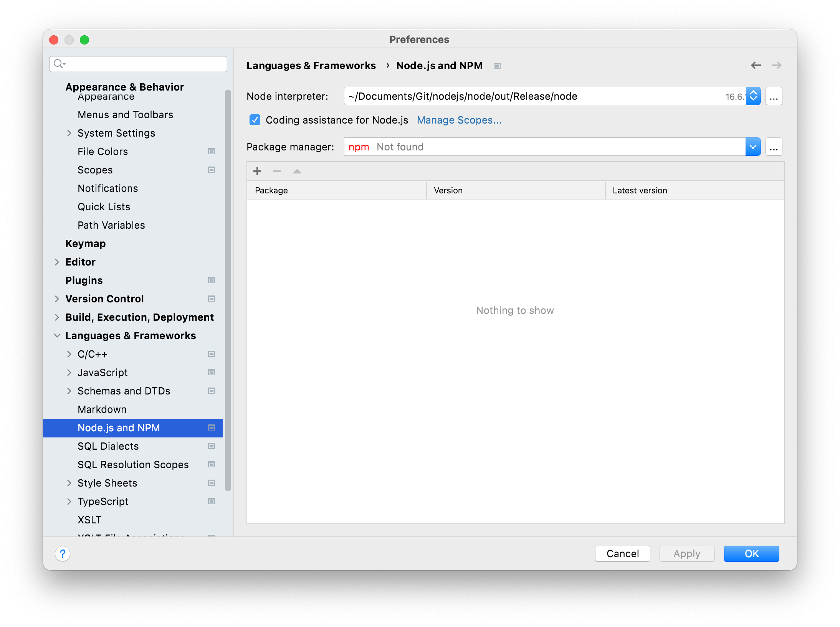Viewport: 840px width, 627px height.
Task: Open Languages & Frameworks breadcrumb
Action: pos(311,65)
